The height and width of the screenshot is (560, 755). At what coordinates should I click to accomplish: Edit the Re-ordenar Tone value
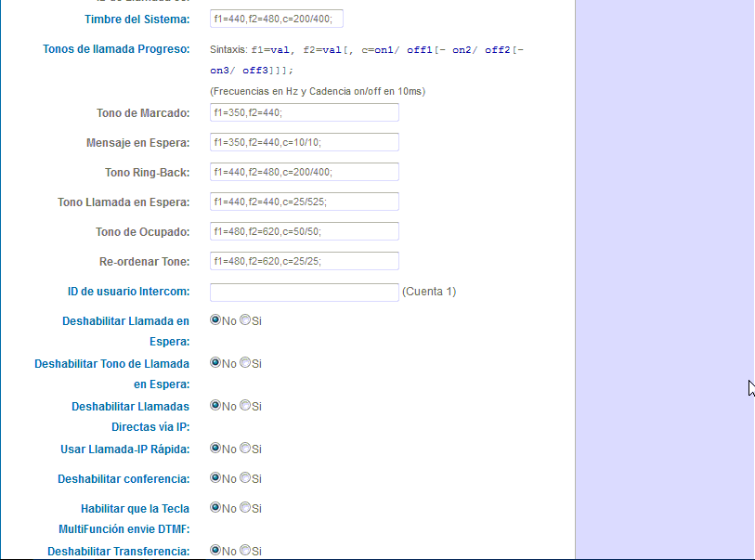(305, 261)
